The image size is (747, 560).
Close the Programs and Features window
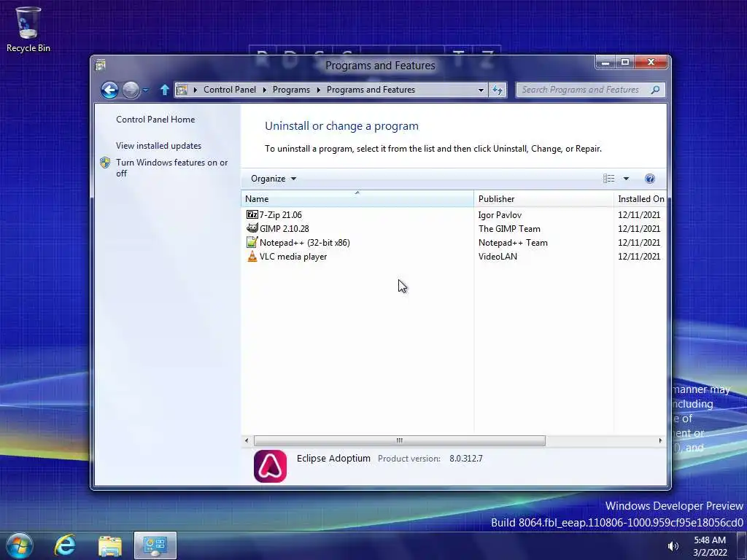[x=651, y=63]
